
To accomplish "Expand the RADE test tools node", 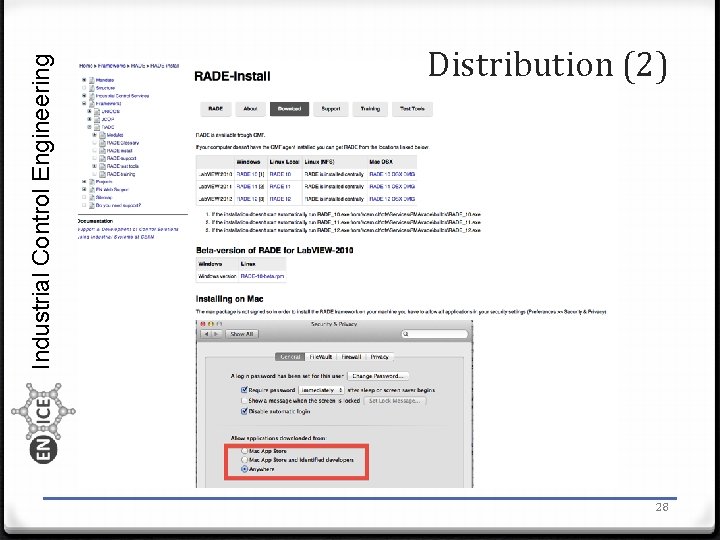I will pos(95,166).
